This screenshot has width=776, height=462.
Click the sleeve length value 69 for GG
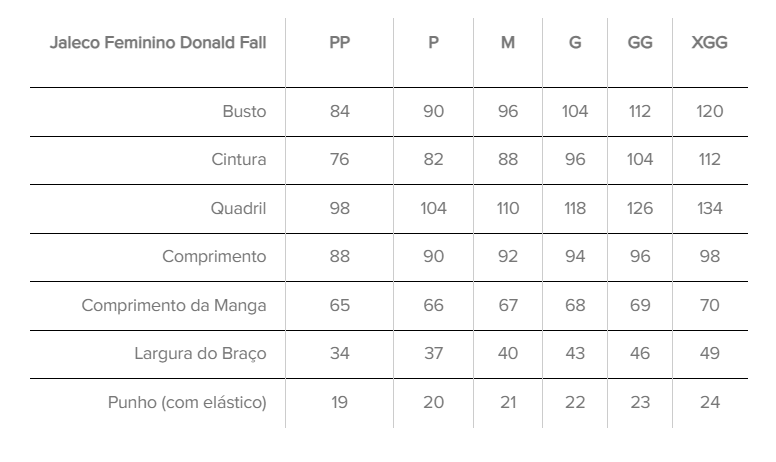[640, 305]
